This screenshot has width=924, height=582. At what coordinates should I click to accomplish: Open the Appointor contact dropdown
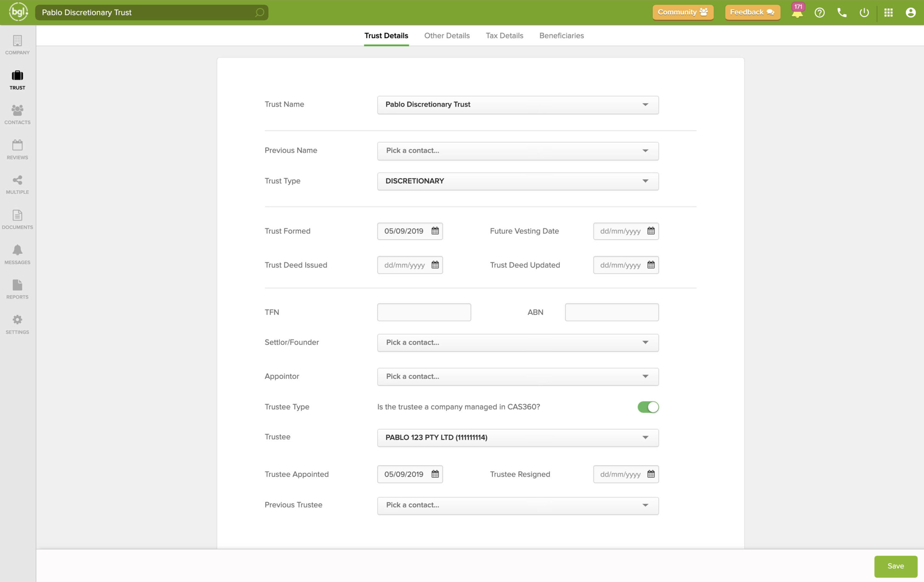(x=518, y=376)
